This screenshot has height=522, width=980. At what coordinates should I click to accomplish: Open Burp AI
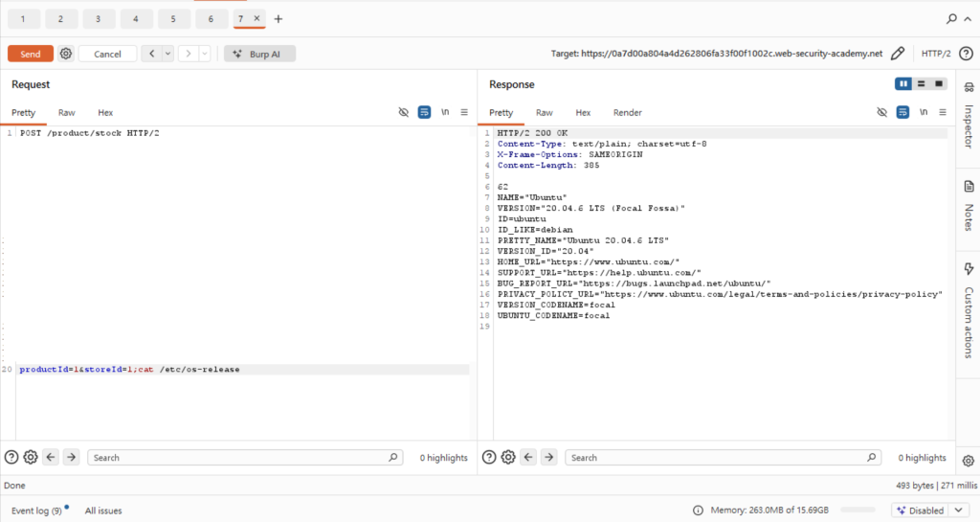click(259, 54)
